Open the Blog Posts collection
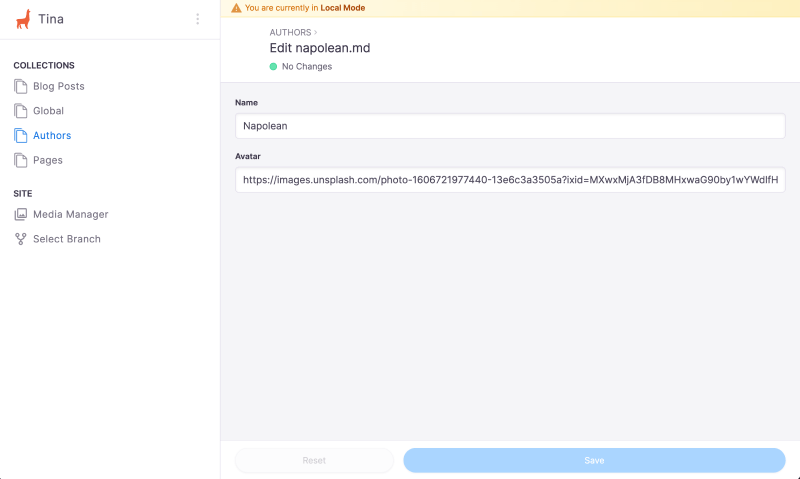The image size is (800, 479). point(58,86)
